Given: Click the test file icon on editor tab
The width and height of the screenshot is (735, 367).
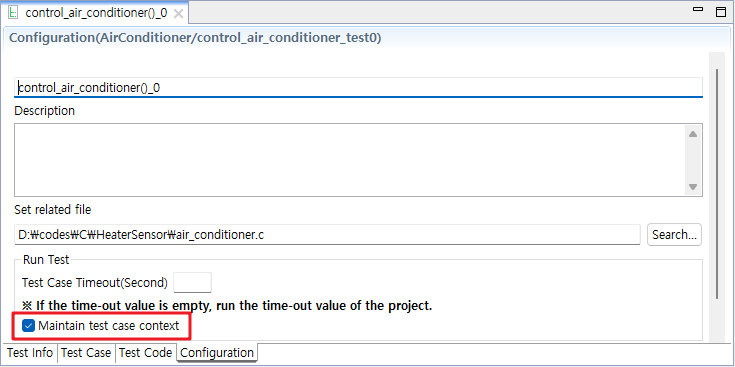Looking at the screenshot, I should [x=14, y=13].
